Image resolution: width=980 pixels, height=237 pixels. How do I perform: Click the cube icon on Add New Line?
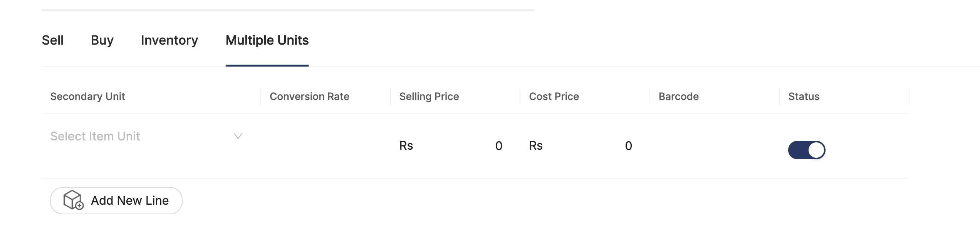click(x=72, y=200)
